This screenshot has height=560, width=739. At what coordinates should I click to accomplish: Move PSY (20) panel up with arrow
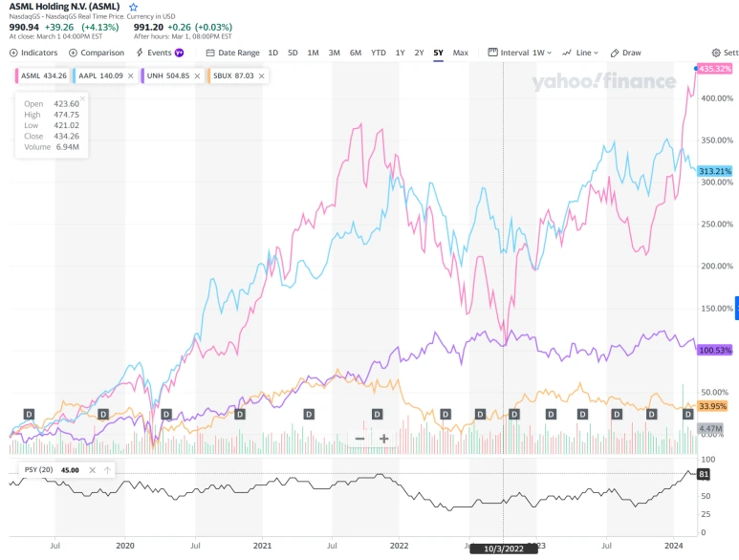point(107,470)
